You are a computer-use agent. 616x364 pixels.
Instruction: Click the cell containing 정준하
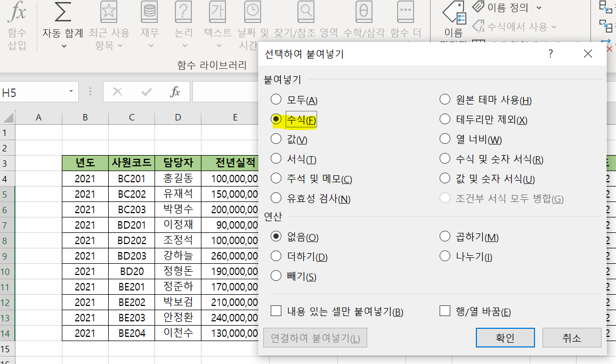point(178,287)
